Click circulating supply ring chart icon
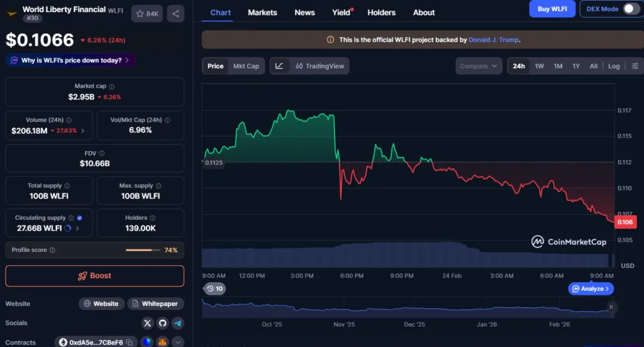The image size is (644, 347). pyautogui.click(x=68, y=228)
